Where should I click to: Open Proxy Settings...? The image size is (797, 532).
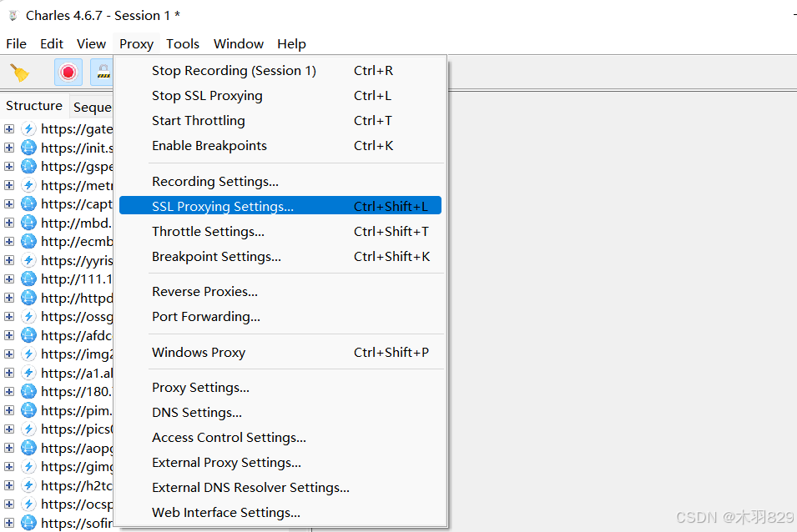280,387
